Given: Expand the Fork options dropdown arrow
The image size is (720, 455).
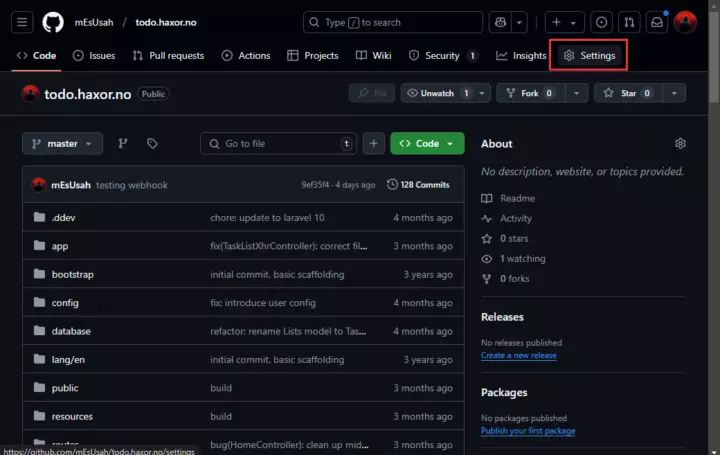Looking at the screenshot, I should point(576,93).
